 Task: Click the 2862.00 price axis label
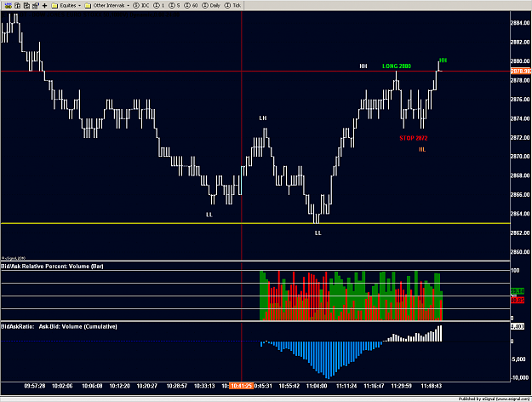tap(520, 233)
